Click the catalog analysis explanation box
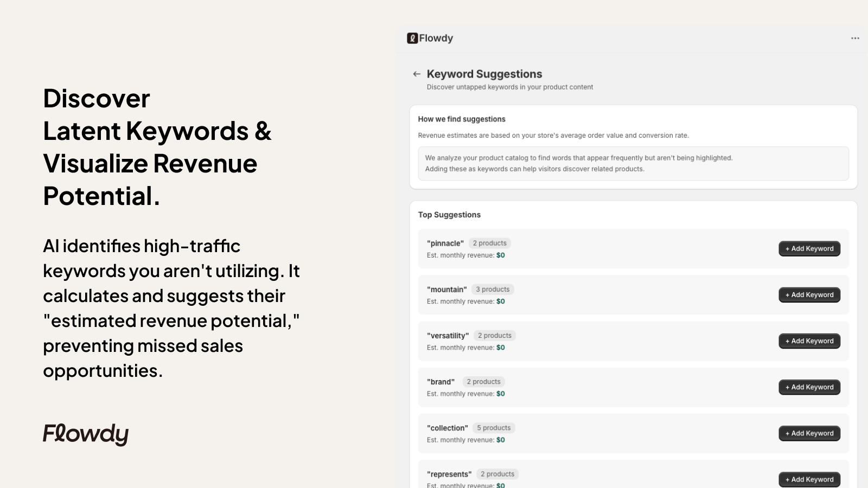Image resolution: width=868 pixels, height=488 pixels. pos(633,163)
